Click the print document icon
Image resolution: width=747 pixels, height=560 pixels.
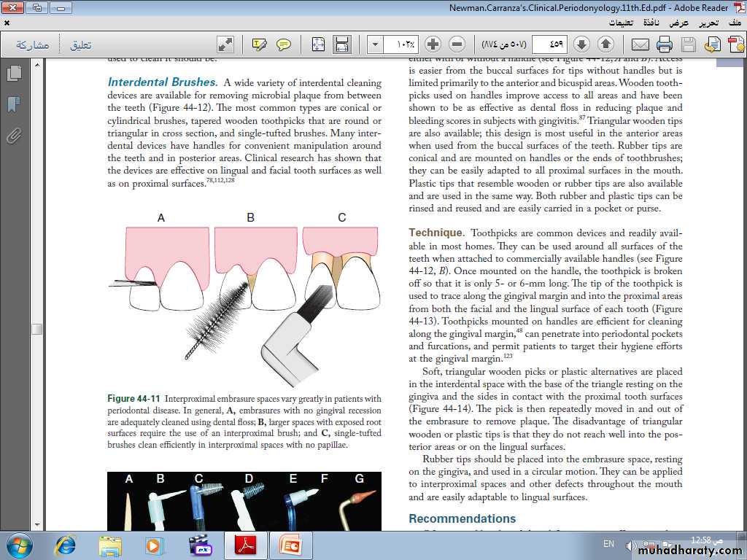(665, 44)
